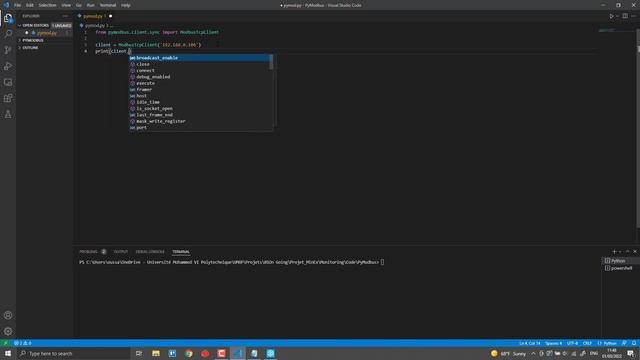Click the unsaved dot on pymod.py tab
640x360 pixels.
tap(111, 16)
